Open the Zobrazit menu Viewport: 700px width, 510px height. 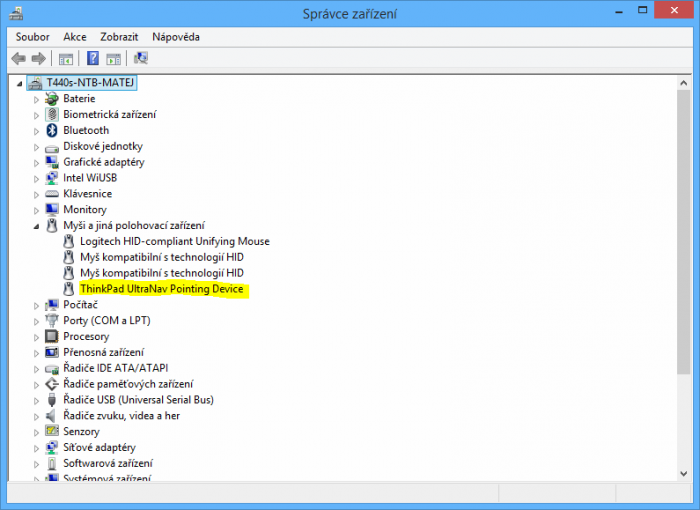(x=119, y=37)
